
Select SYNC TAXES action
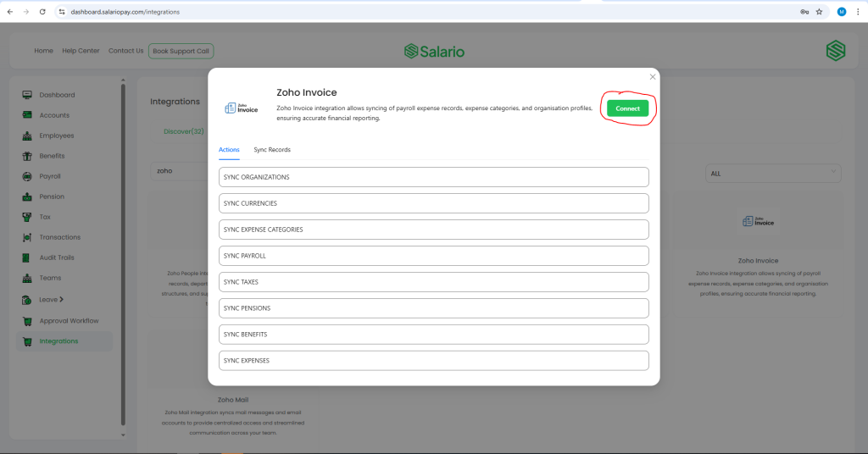pyautogui.click(x=433, y=282)
